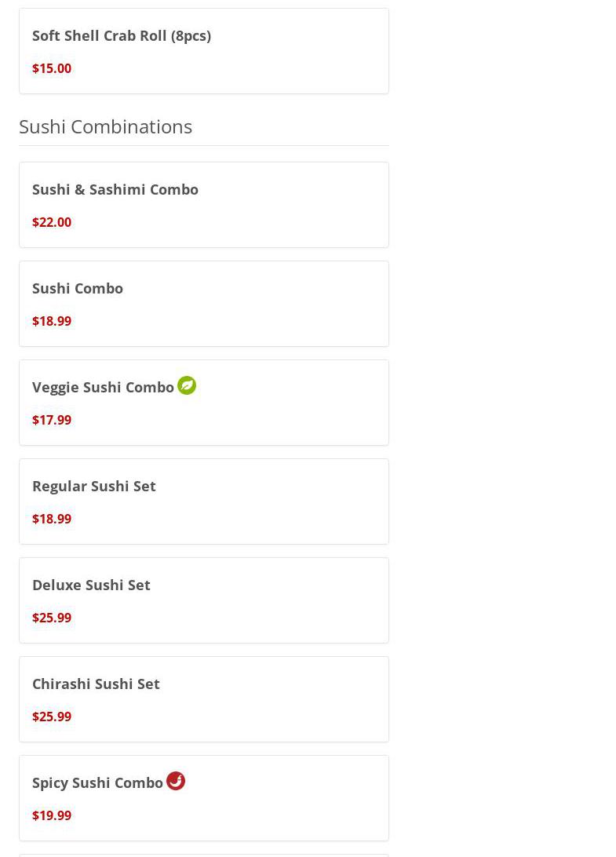The image size is (616, 857).
Task: Click the Sushi Combinations section heading
Action: point(105,127)
